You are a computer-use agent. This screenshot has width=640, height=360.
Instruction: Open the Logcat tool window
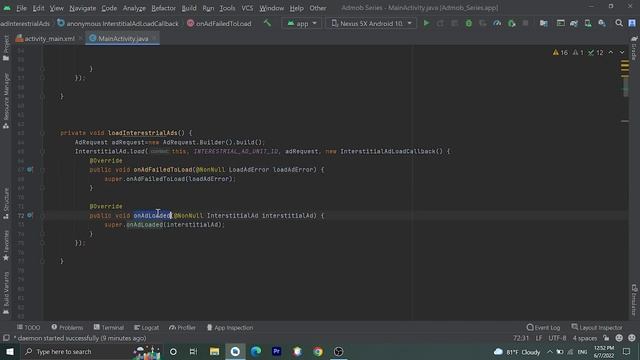[x=147, y=327]
